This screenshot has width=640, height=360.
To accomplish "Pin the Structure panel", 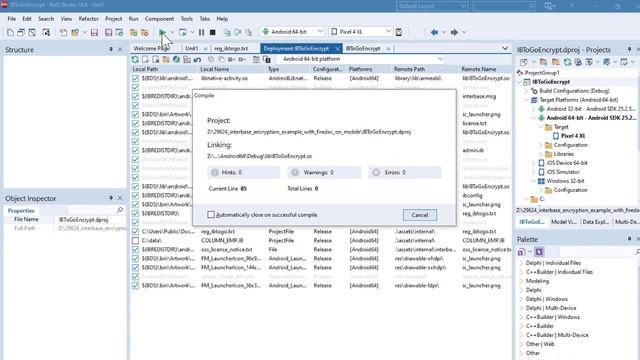I will (111, 49).
